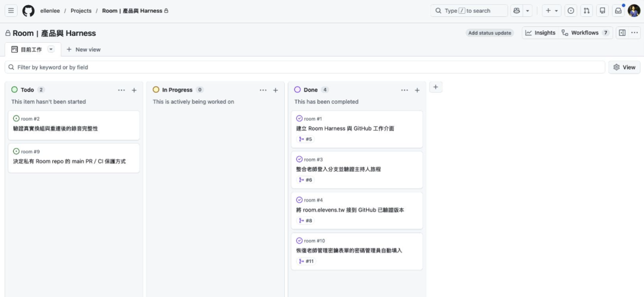Add item to In Progress column

pyautogui.click(x=275, y=90)
